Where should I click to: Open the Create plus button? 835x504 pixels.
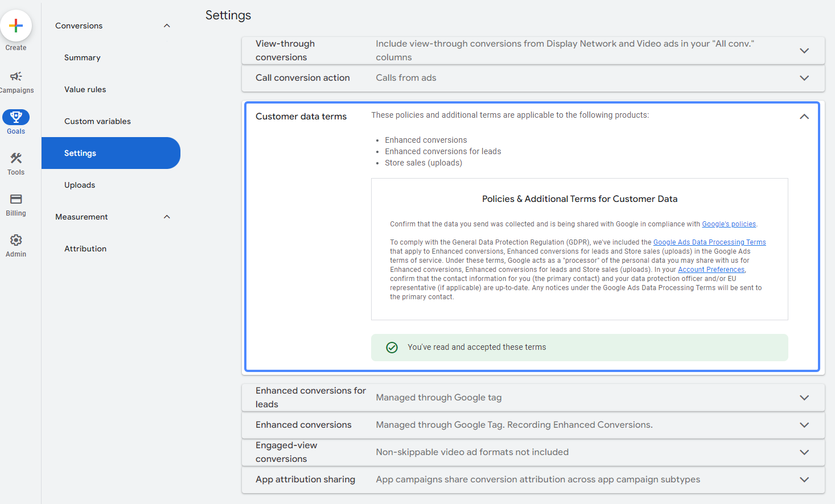(16, 26)
